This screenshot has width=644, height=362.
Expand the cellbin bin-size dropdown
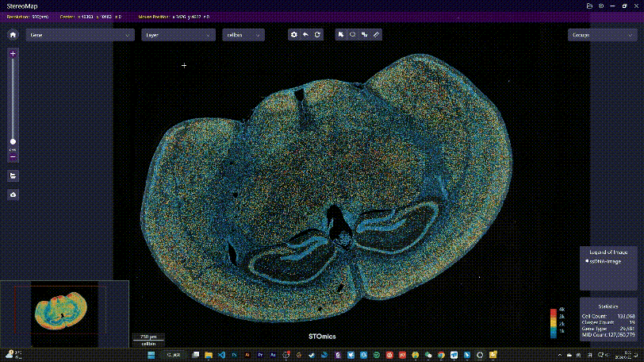tap(243, 35)
